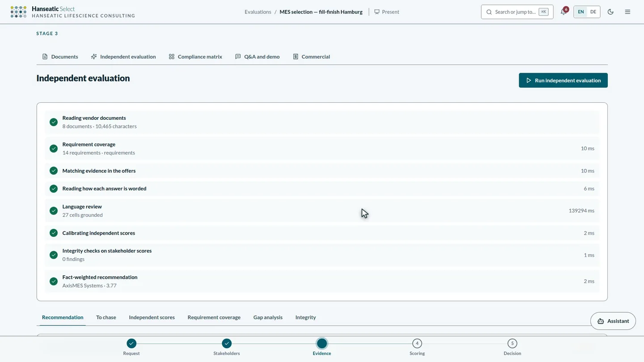This screenshot has width=644, height=362.
Task: Select the Independent scores sub-tab
Action: [152, 317]
